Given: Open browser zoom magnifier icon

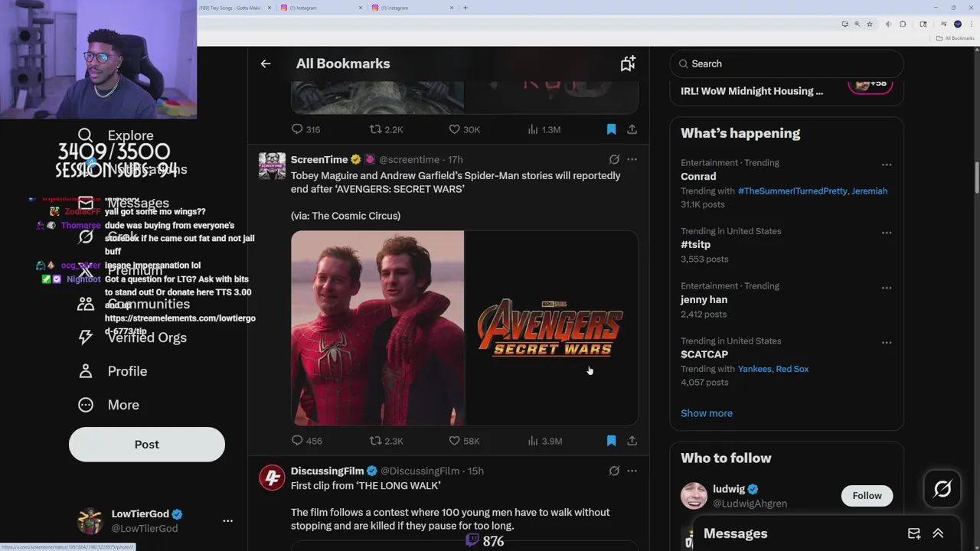Looking at the screenshot, I should [857, 24].
